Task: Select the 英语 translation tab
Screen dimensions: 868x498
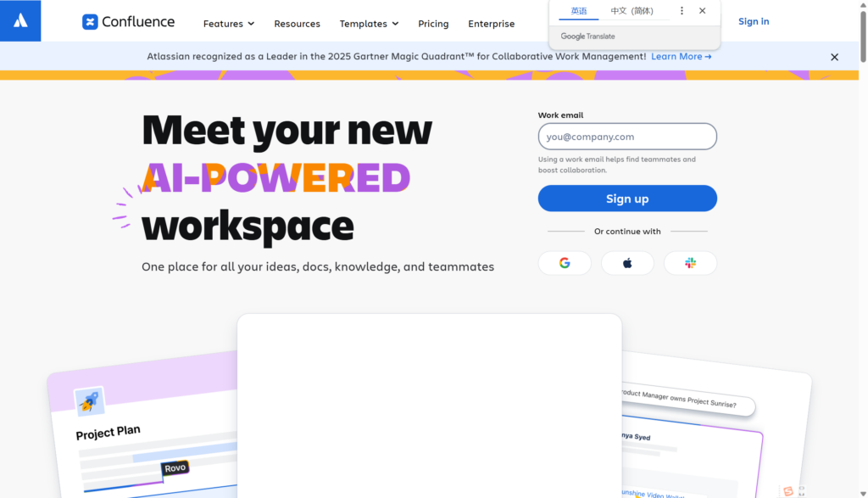Action: click(579, 11)
